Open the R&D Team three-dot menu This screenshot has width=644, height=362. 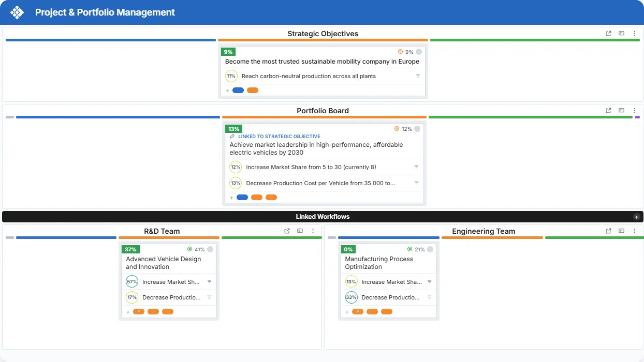pyautogui.click(x=313, y=231)
